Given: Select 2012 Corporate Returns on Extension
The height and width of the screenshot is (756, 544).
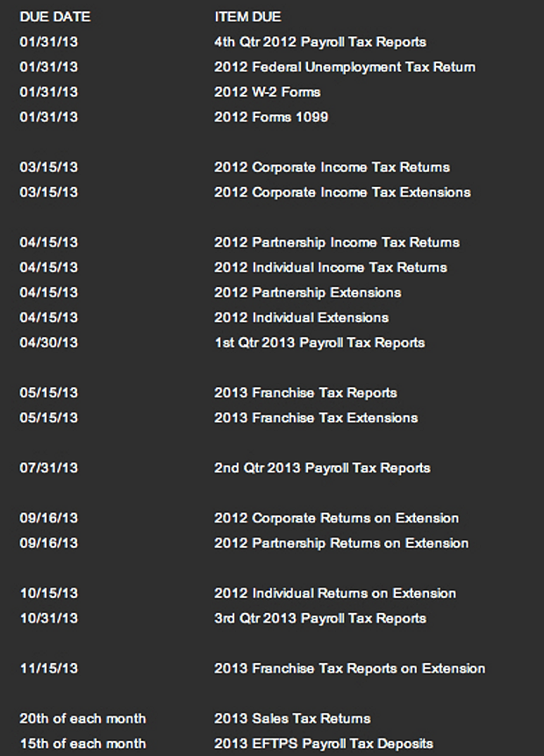Looking at the screenshot, I should [x=336, y=518].
